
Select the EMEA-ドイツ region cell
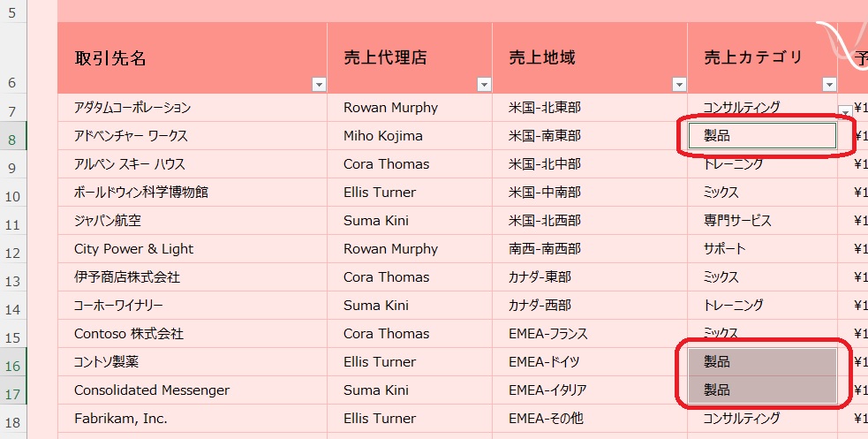(590, 361)
